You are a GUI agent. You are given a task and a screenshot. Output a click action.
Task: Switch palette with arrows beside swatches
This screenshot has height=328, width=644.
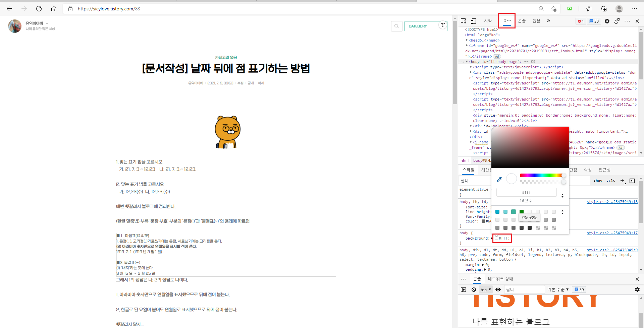[562, 212]
